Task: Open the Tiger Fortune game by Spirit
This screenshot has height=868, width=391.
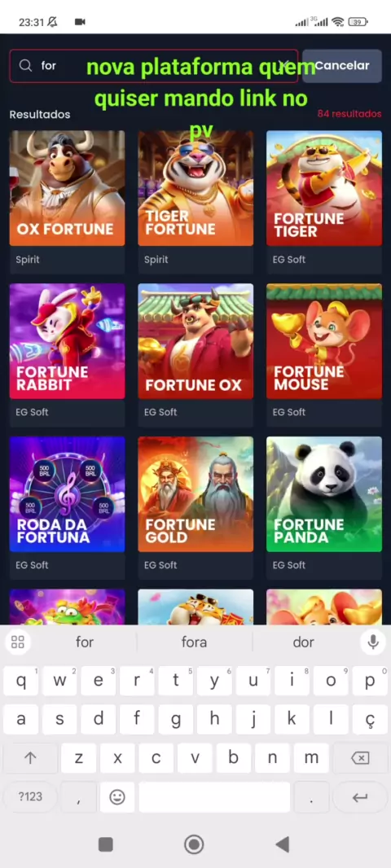Action: pyautogui.click(x=195, y=188)
